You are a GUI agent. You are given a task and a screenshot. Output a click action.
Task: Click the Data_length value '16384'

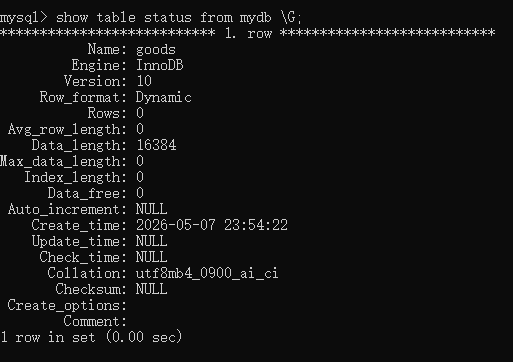156,145
